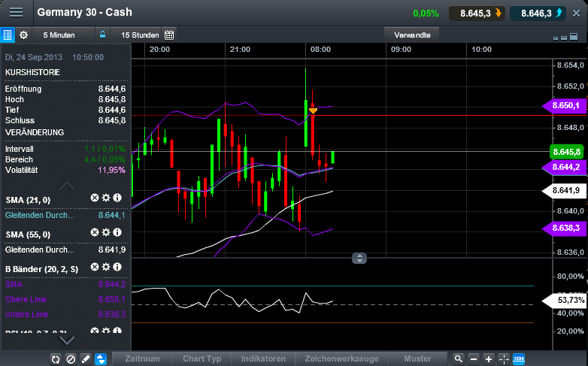Click the Volatilität 11,95% row
Viewport: 588px width, 366px height.
click(65, 170)
